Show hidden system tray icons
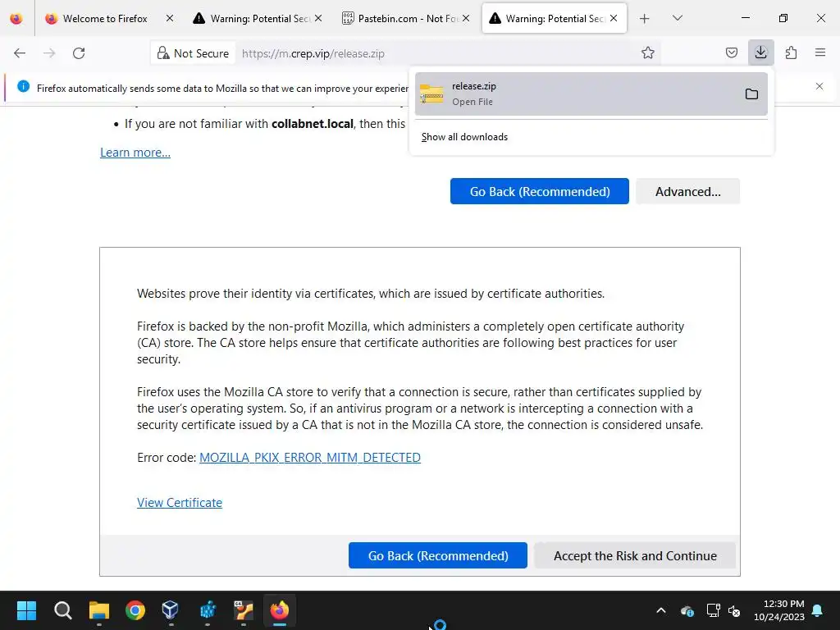The image size is (840, 630). 661,610
